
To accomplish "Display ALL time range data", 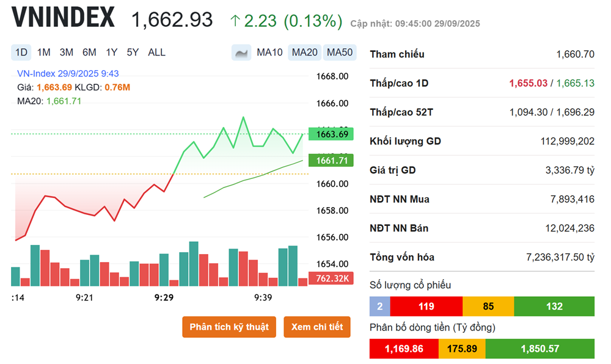I will [x=156, y=53].
